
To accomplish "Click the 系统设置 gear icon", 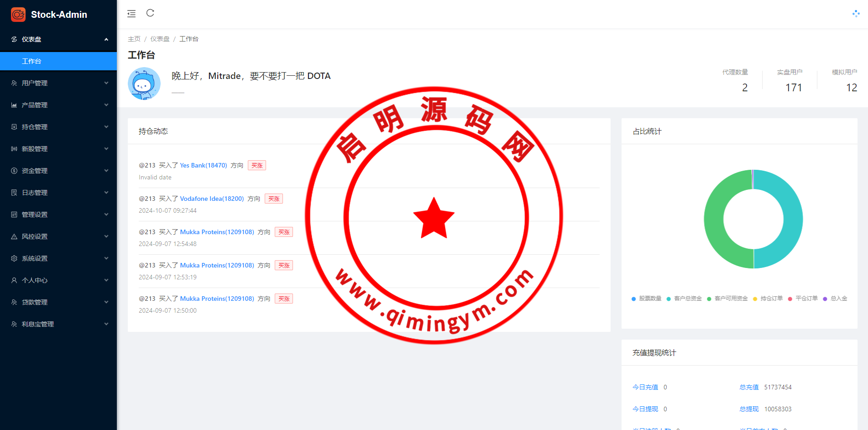I will click(x=14, y=258).
